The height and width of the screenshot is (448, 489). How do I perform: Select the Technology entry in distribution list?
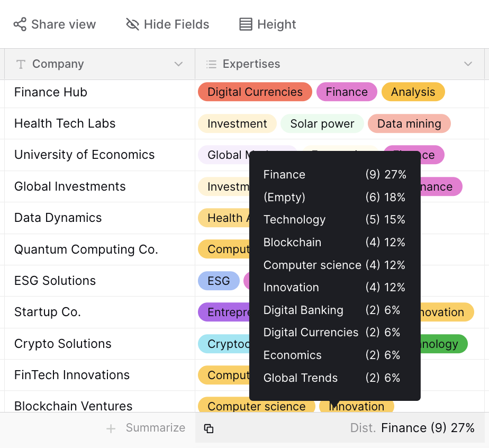tap(334, 220)
